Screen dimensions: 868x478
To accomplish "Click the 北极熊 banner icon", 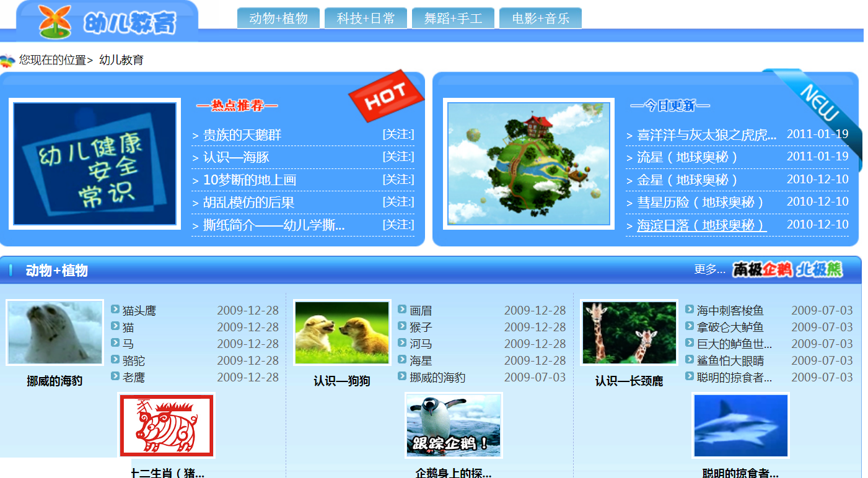I will [819, 270].
